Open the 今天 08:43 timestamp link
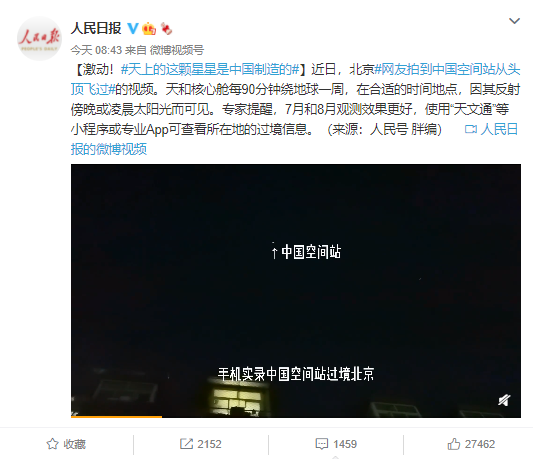The width and height of the screenshot is (533, 459). pyautogui.click(x=96, y=50)
